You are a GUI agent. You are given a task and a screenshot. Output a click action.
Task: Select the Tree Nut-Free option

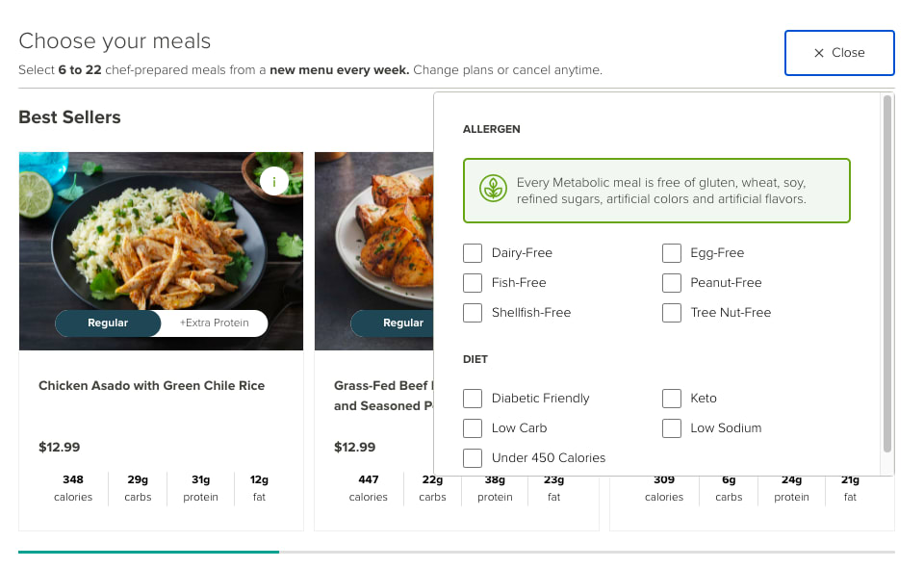[672, 312]
